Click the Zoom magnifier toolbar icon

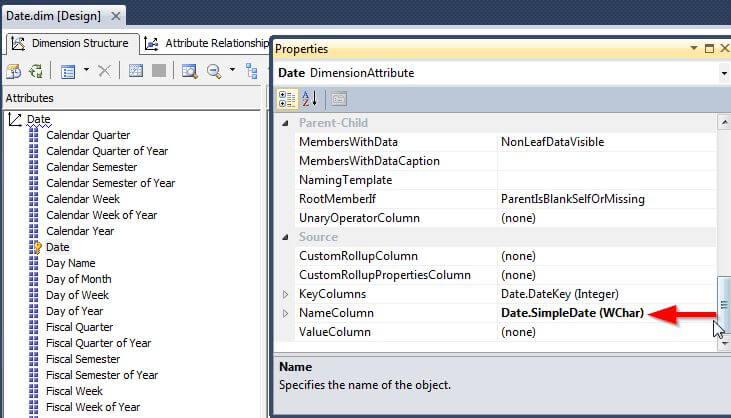pos(214,71)
